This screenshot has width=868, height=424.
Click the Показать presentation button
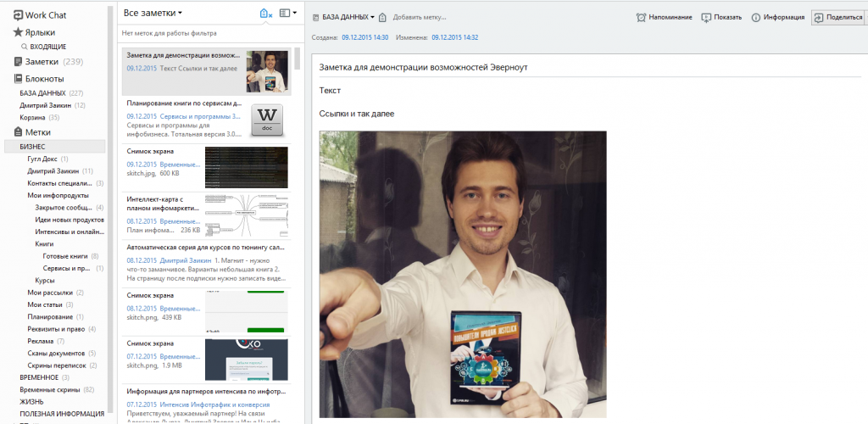(x=721, y=18)
